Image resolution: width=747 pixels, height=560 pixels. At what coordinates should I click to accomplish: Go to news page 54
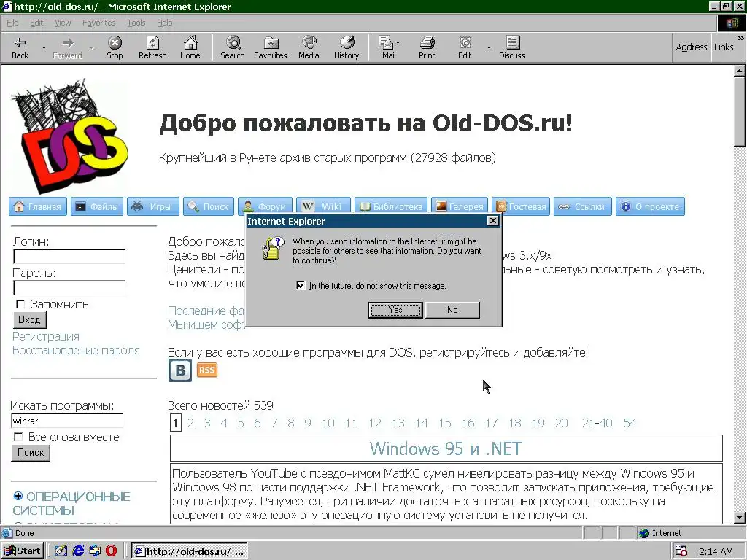point(630,423)
